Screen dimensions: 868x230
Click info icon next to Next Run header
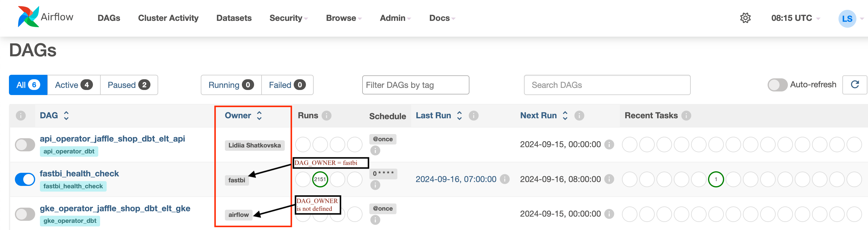(x=579, y=116)
